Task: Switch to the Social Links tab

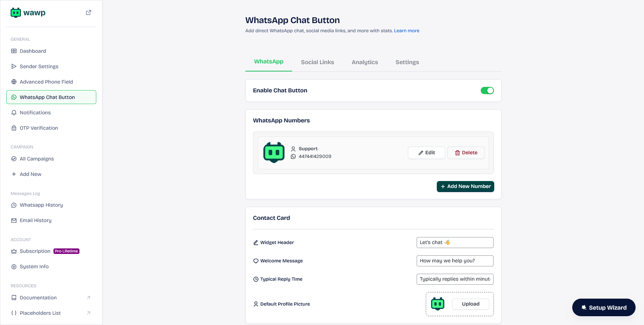Action: [317, 62]
